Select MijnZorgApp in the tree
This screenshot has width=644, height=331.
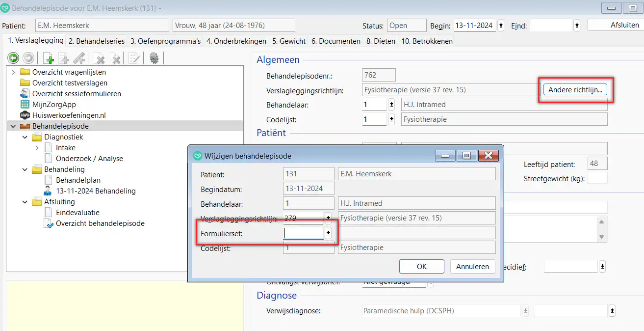54,105
